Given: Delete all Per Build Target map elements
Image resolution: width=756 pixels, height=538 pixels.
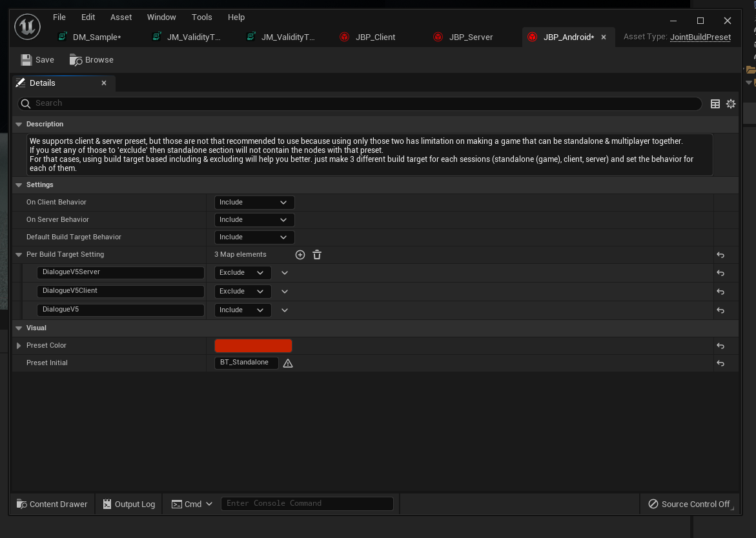Looking at the screenshot, I should 317,255.
